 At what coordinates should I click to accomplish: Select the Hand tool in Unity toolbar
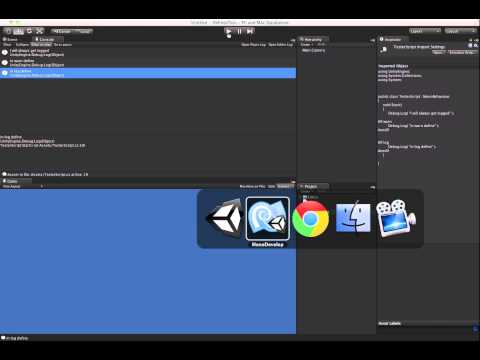(x=9, y=31)
